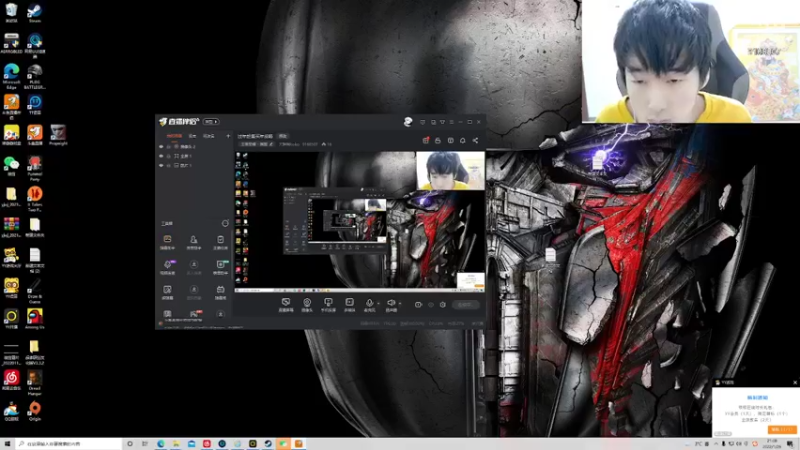The image size is (800, 450).
Task: Open the notification bell in streaming app
Action: tap(462, 140)
